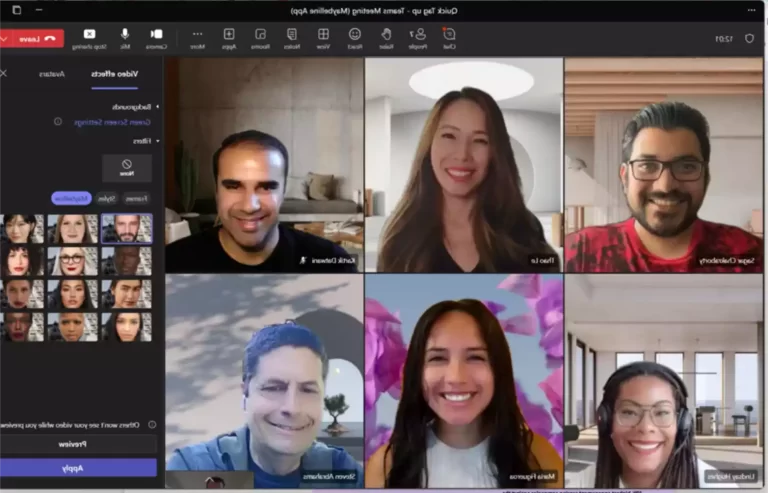Click the muted mic icon on Kartik Datwani's tile

click(x=303, y=260)
